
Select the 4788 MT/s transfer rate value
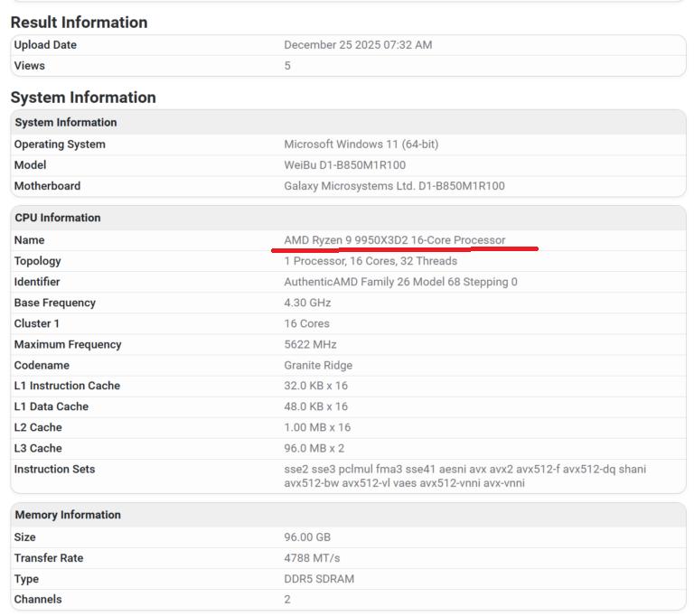click(312, 558)
